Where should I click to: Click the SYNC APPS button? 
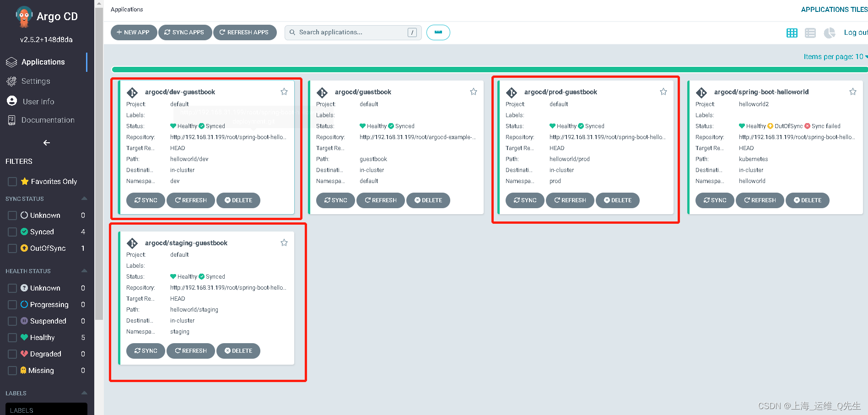(x=185, y=32)
